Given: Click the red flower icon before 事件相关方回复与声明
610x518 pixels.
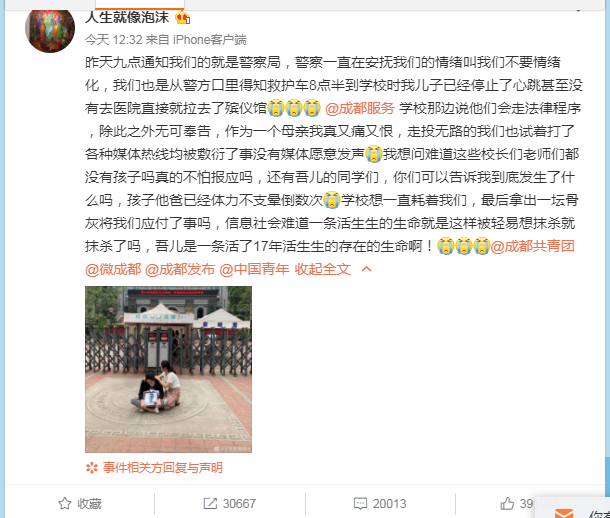Looking at the screenshot, I should click(x=92, y=467).
